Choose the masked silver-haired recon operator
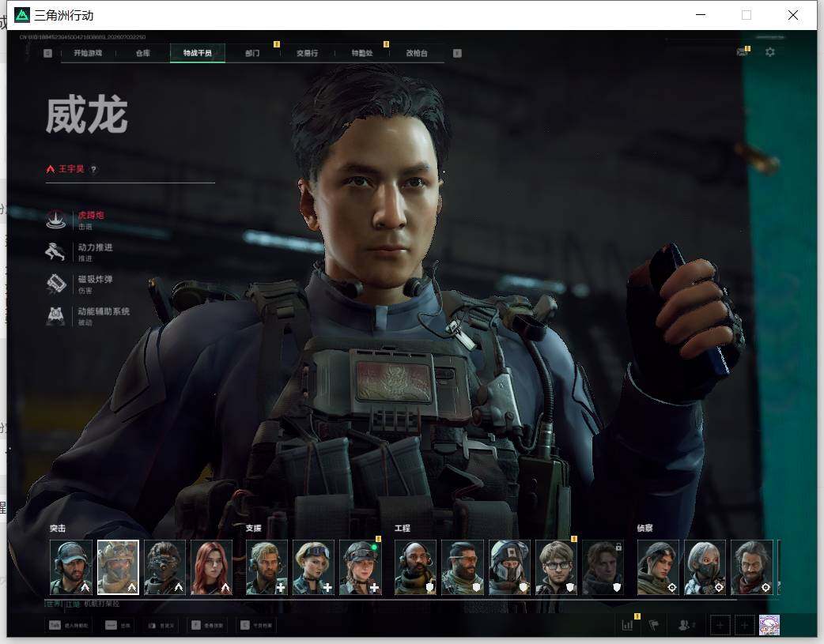Image resolution: width=824 pixels, height=644 pixels. (x=705, y=567)
